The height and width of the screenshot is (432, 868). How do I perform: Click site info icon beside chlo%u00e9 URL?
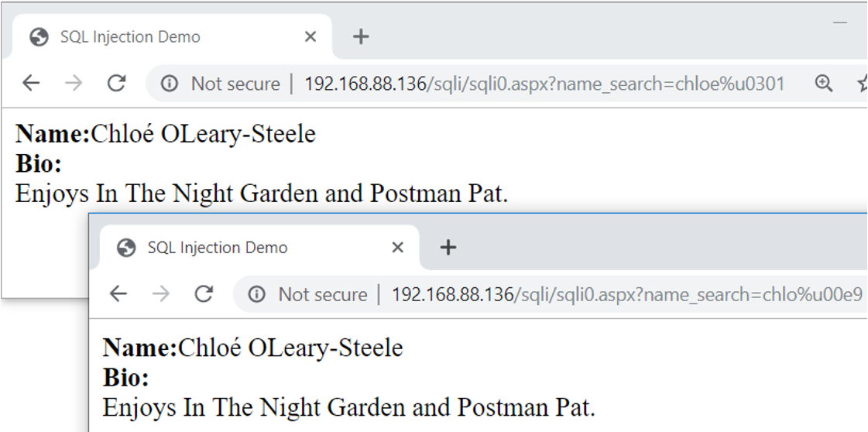[257, 294]
